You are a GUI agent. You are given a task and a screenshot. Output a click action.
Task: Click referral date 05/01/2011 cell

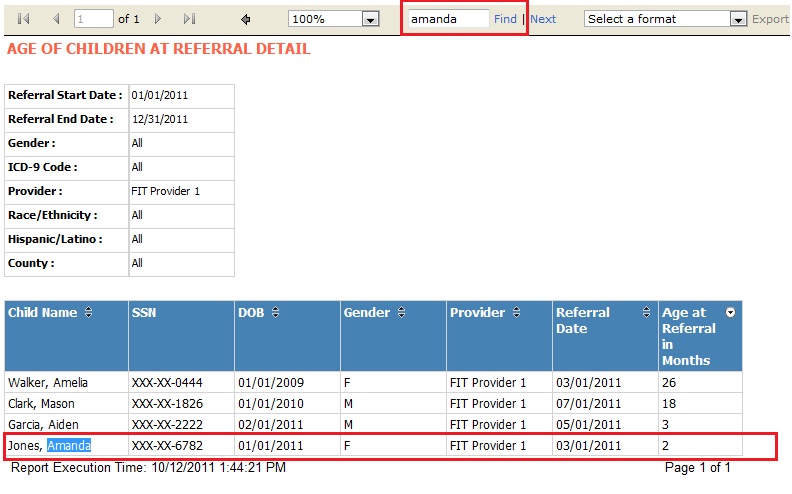tap(605, 424)
